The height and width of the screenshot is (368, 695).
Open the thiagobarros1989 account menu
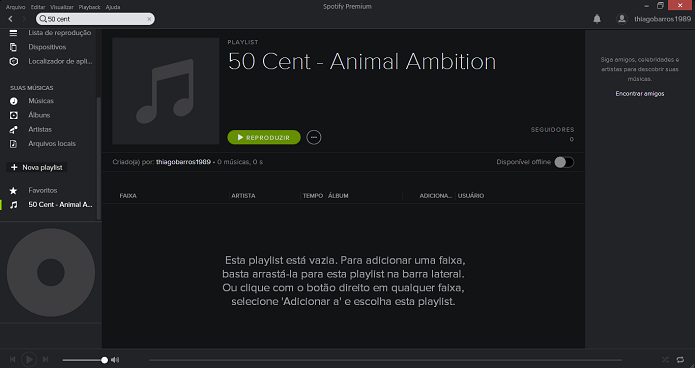point(663,19)
